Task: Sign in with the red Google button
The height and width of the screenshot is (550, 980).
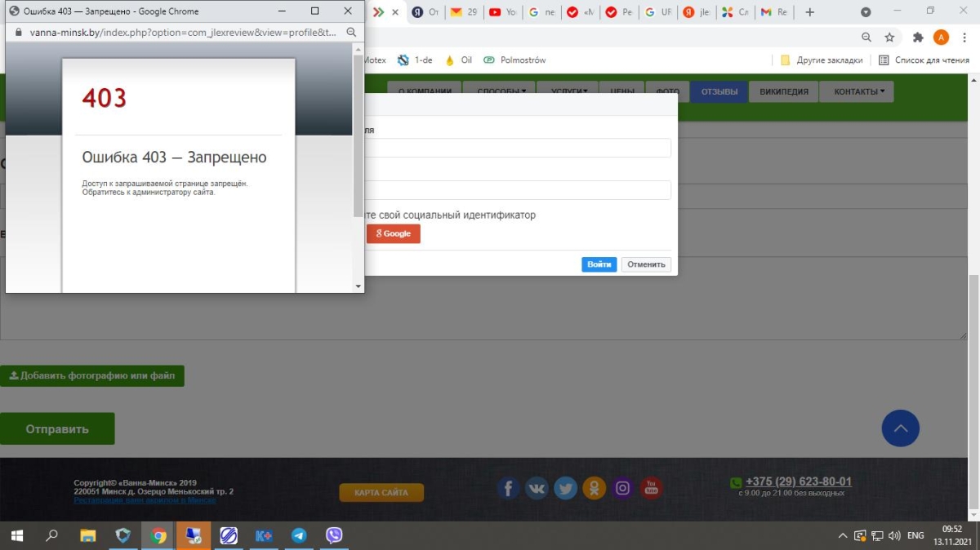Action: tap(394, 233)
